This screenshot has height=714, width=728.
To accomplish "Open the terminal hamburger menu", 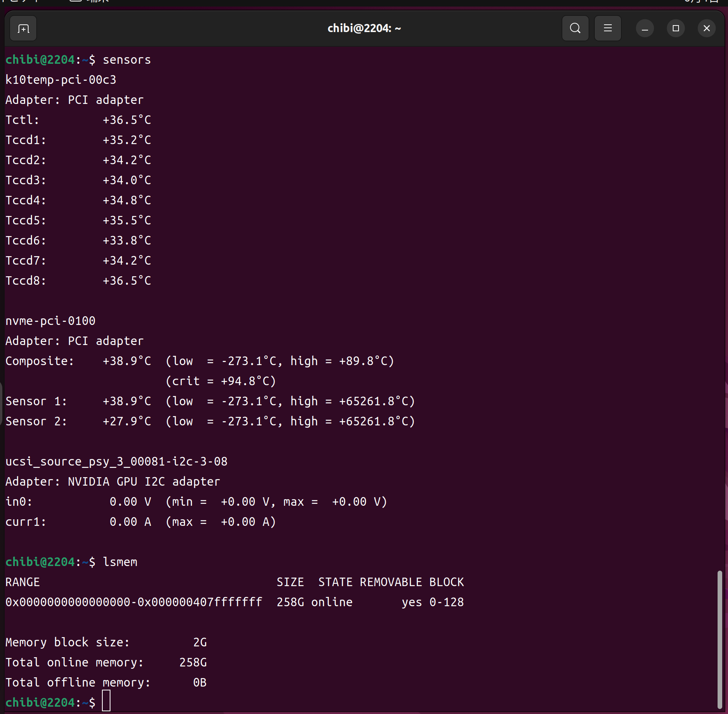I will (x=608, y=28).
